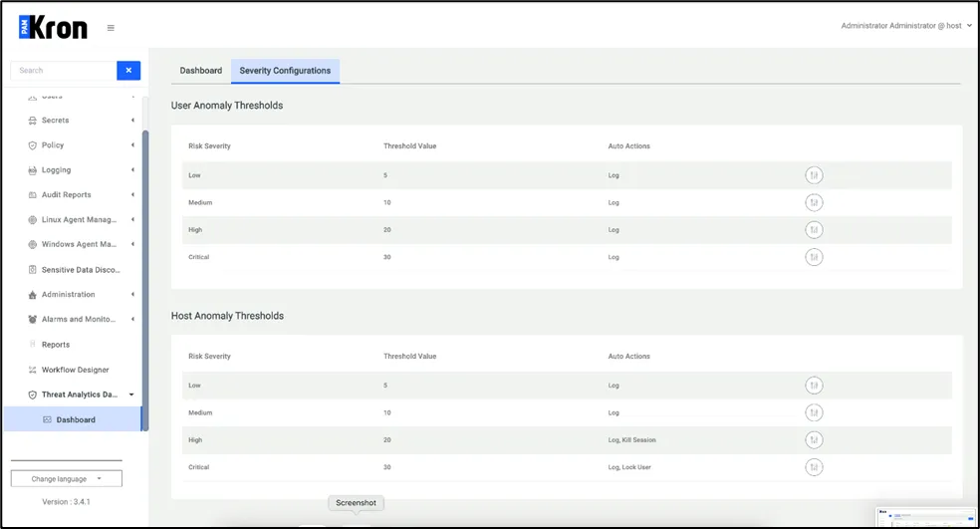Toggle the hamburger menu icon
Viewport: 980px width, 529px height.
(x=111, y=28)
